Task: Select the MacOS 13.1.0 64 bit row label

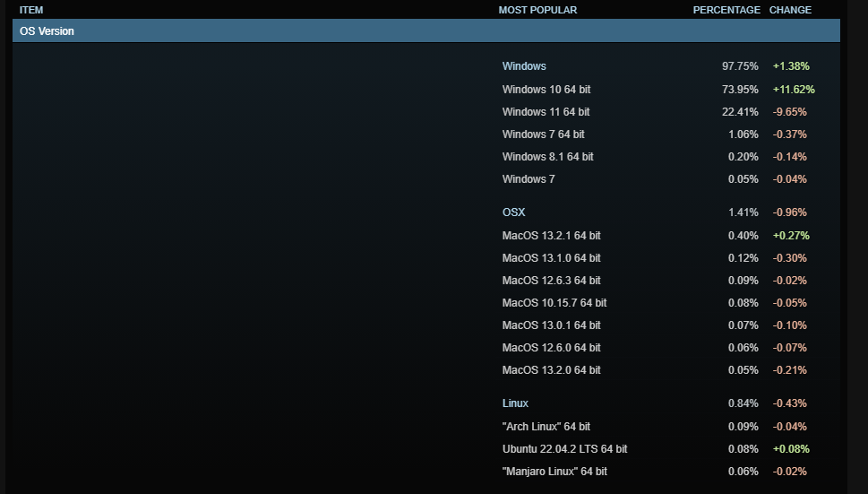Action: pyautogui.click(x=552, y=258)
